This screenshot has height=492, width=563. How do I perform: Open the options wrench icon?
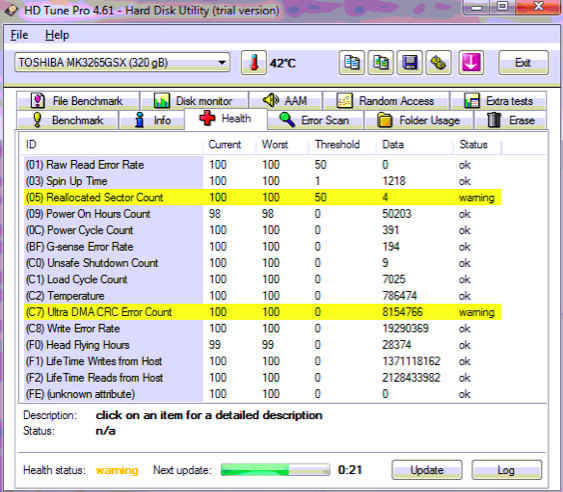click(439, 63)
